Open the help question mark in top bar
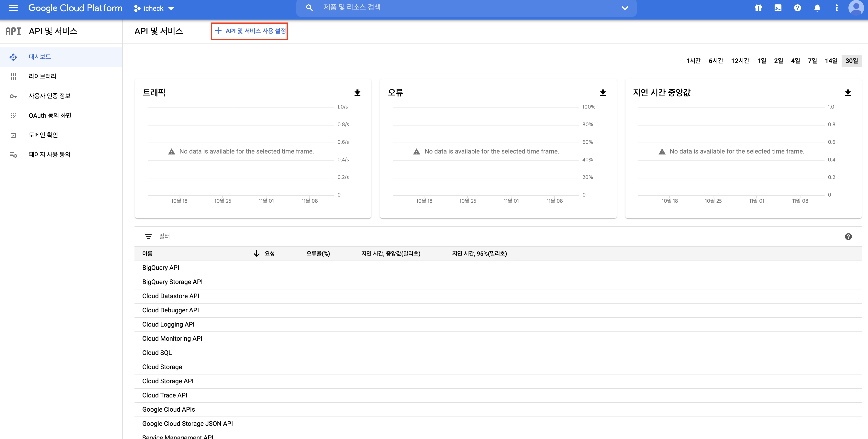The height and width of the screenshot is (439, 868). point(797,8)
